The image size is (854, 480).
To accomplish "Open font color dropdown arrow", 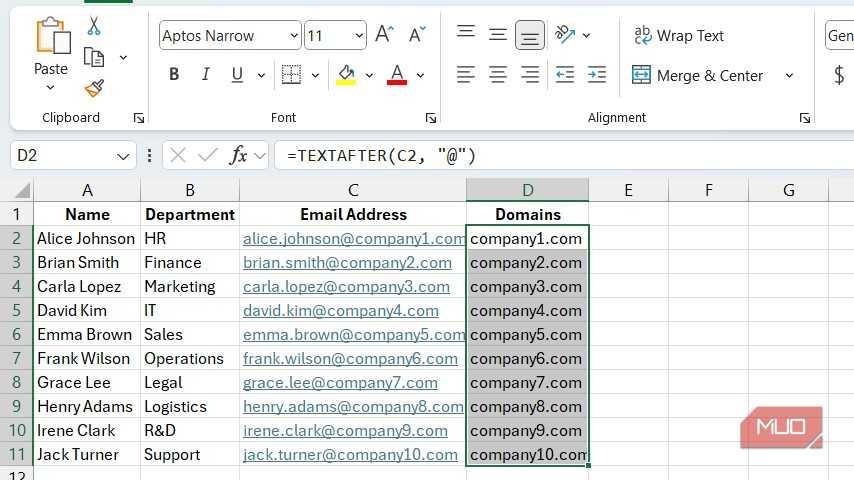I will 420,75.
